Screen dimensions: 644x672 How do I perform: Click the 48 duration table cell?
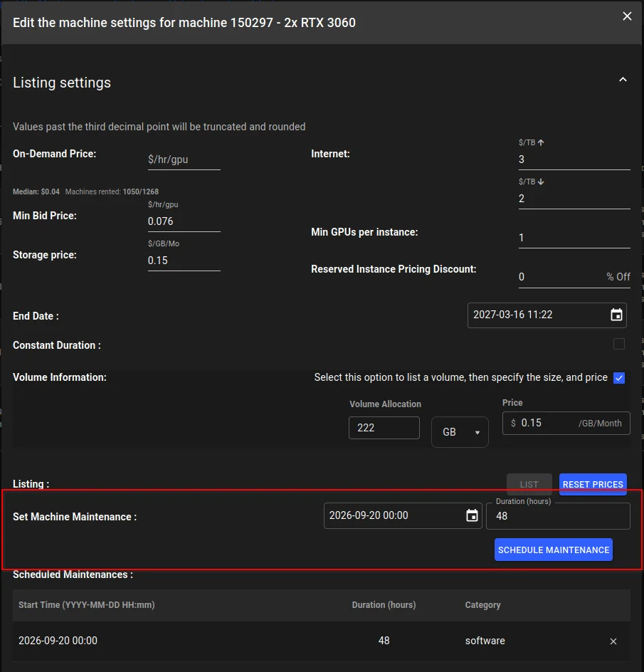(384, 641)
